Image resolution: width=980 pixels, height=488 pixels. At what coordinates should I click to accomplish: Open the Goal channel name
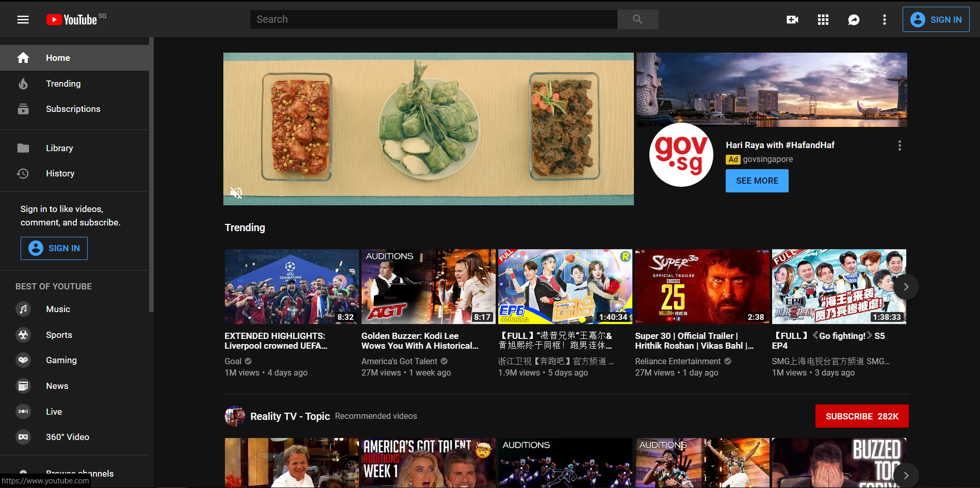point(233,361)
